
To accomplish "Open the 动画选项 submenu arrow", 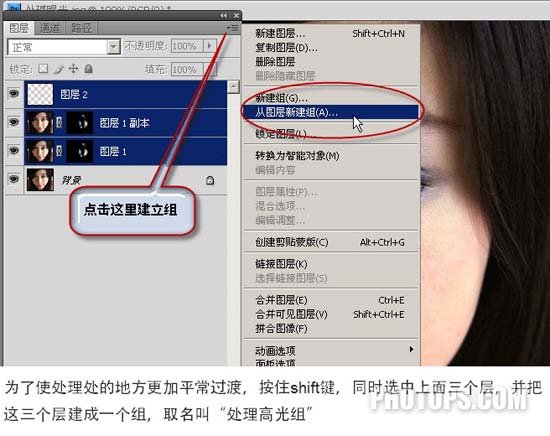I will click(x=411, y=349).
